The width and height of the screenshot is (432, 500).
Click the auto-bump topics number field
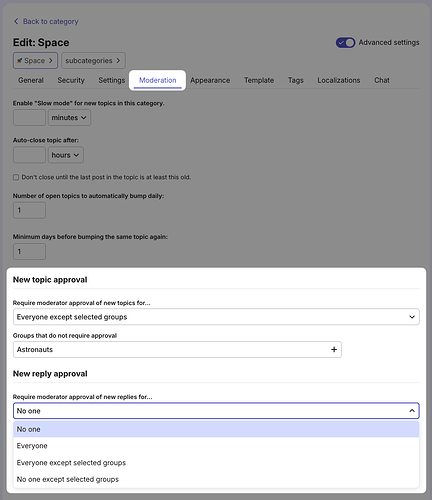(29, 210)
